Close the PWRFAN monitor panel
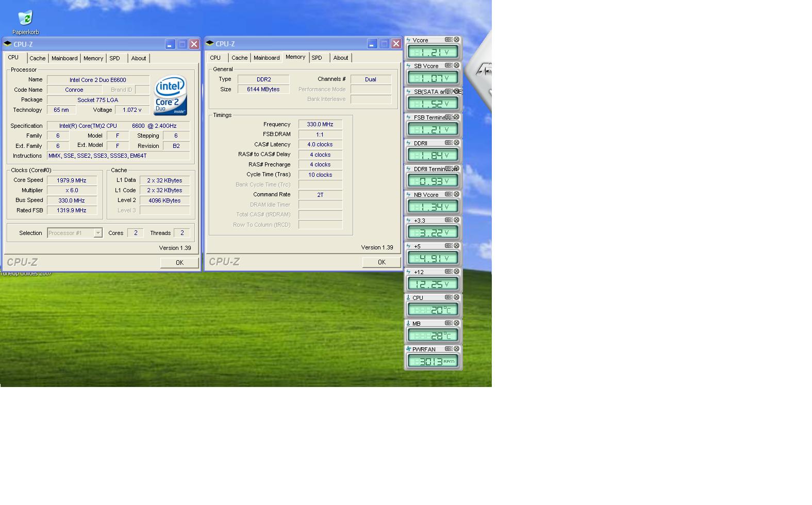Image resolution: width=812 pixels, height=505 pixels. coord(456,349)
